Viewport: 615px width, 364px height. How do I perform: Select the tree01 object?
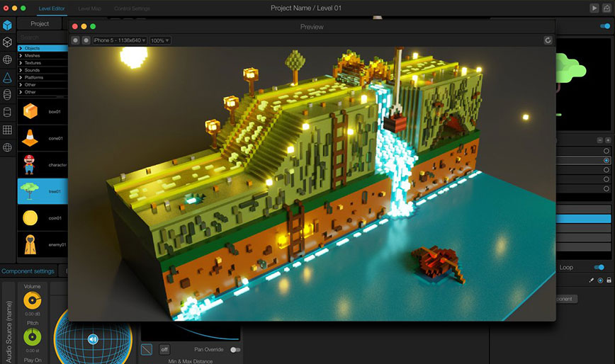[x=43, y=191]
